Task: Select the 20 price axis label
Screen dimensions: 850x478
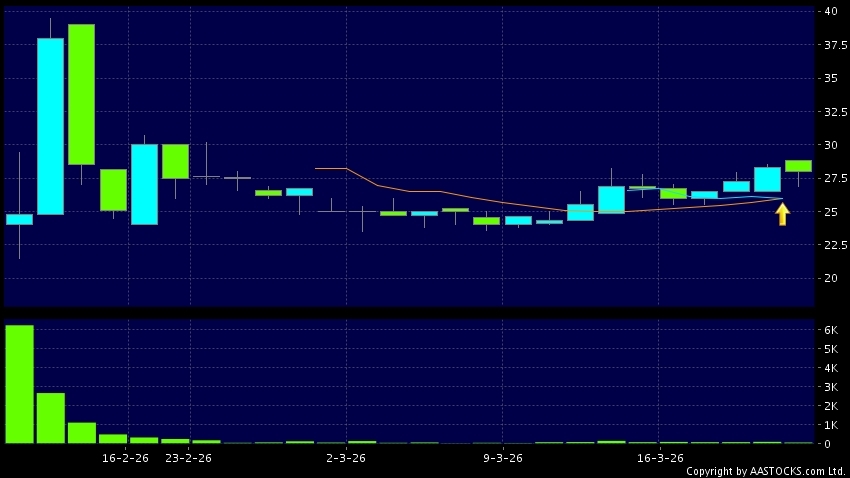Action: (x=831, y=278)
